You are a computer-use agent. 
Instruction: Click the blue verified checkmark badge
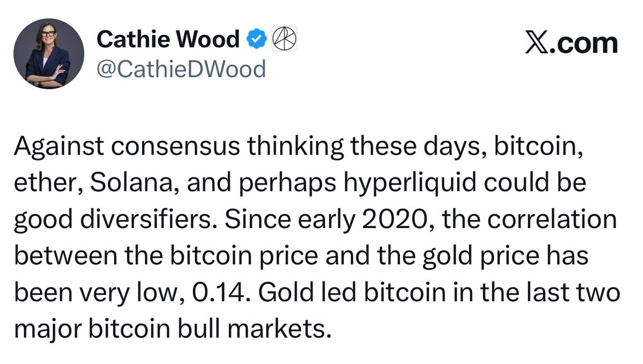click(256, 39)
